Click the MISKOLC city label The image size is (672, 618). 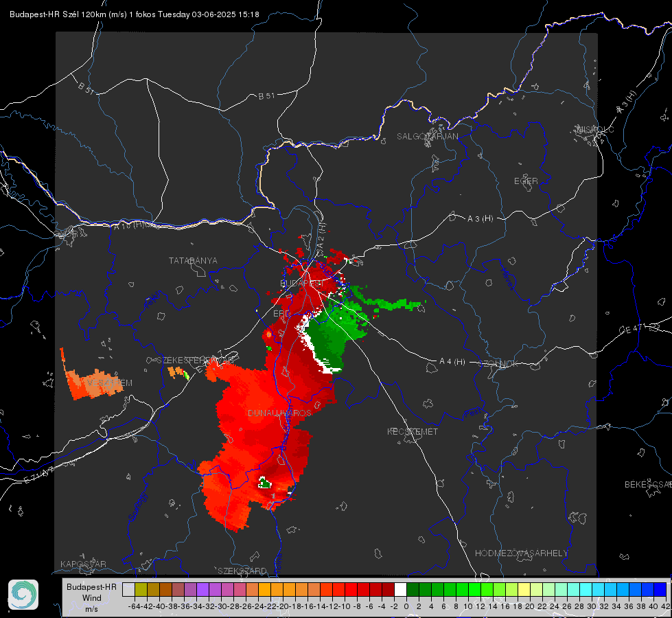(x=595, y=129)
